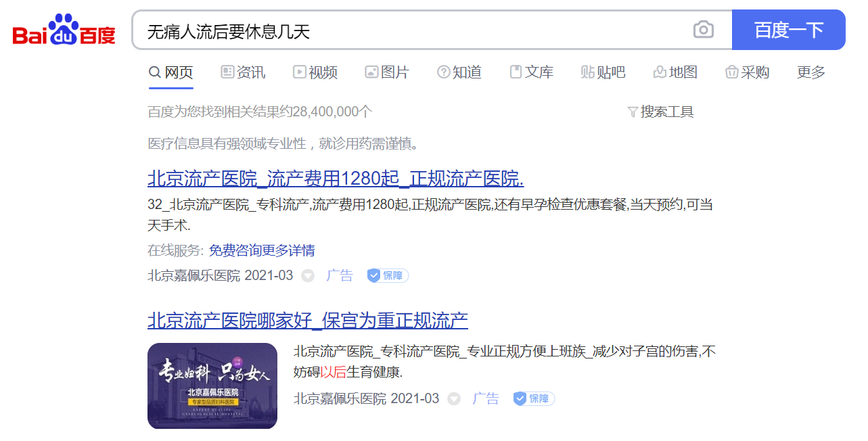
Task: Select the 网页 tab
Action: (x=171, y=72)
